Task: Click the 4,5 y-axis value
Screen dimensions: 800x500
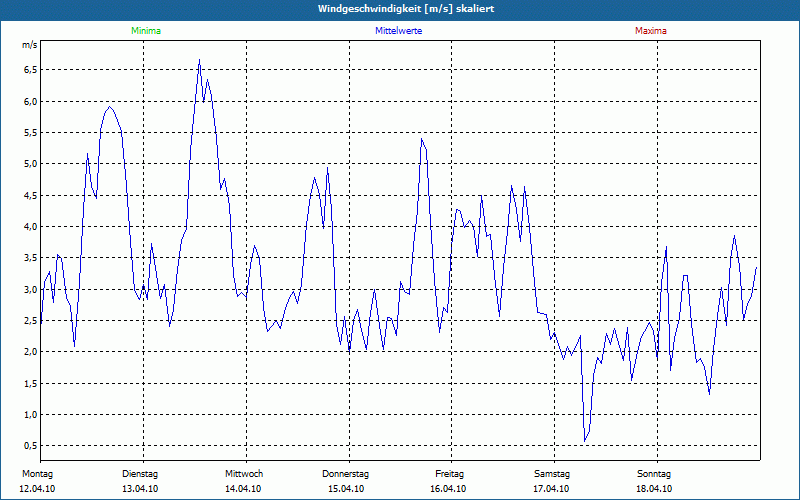Action: pyautogui.click(x=30, y=195)
